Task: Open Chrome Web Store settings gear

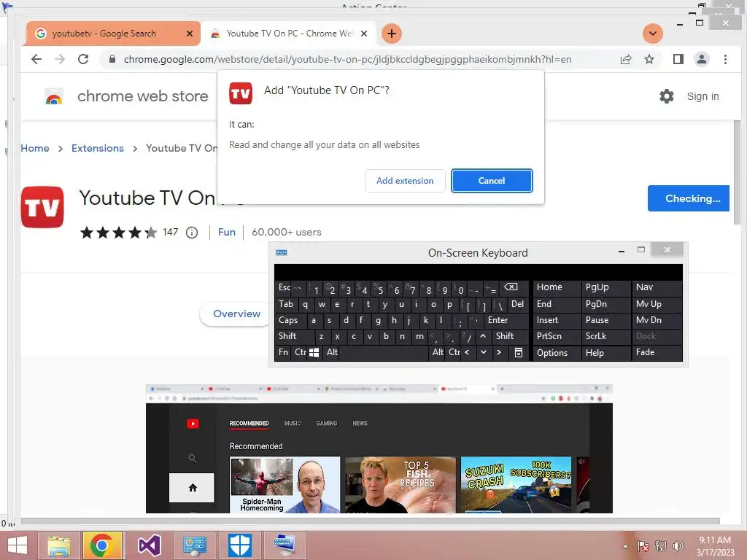Action: point(667,96)
